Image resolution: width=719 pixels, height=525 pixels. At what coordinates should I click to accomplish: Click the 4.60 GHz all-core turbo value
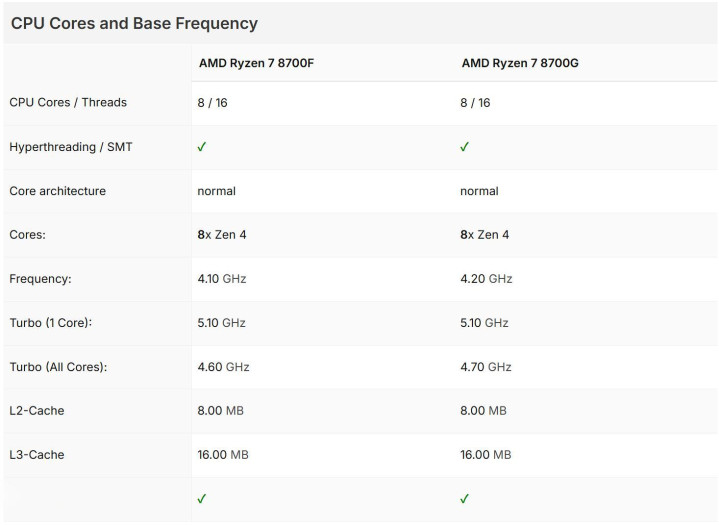click(223, 367)
